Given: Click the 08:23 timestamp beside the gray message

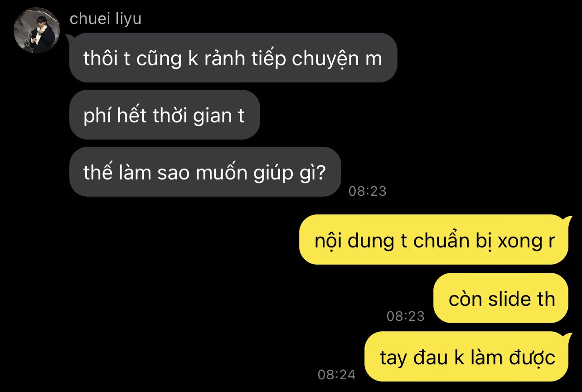Looking at the screenshot, I should pos(368,191).
